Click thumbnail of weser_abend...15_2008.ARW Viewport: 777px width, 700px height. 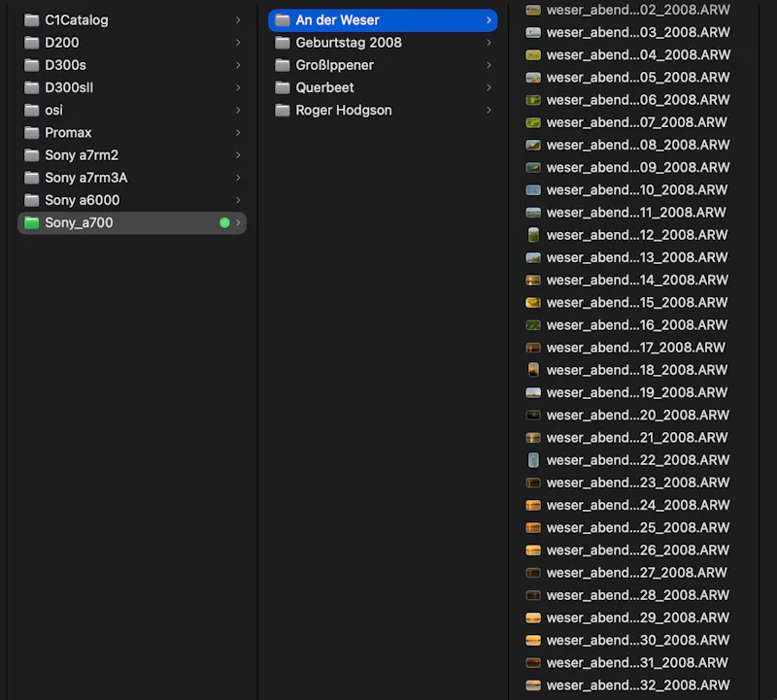coord(533,303)
